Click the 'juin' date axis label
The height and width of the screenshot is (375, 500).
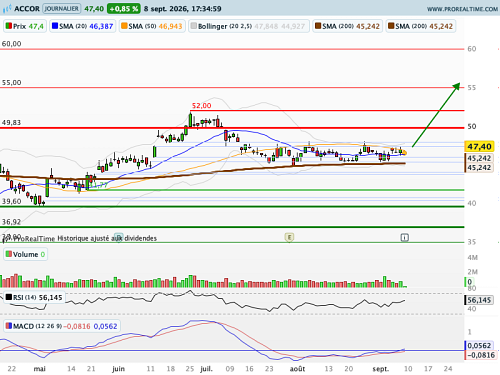pos(118,369)
